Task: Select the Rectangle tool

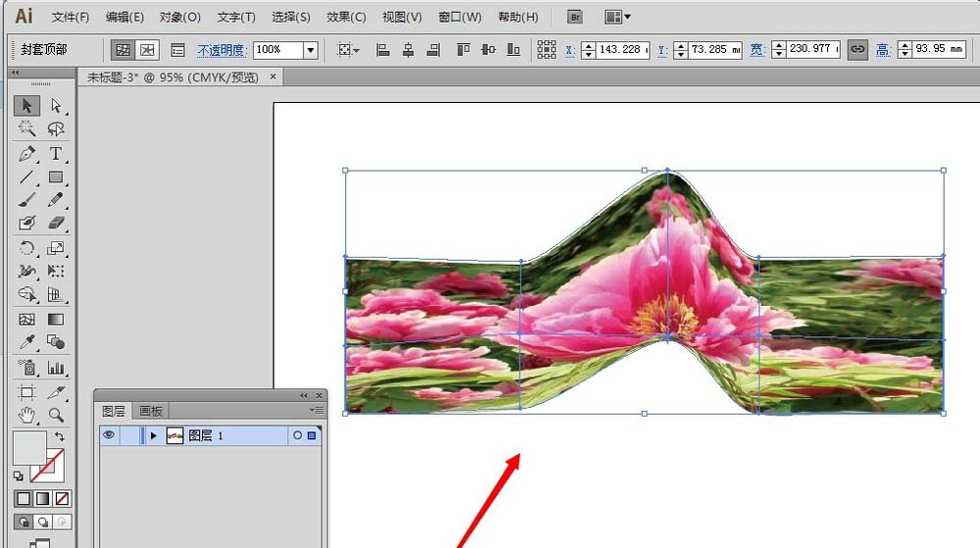Action: [56, 177]
